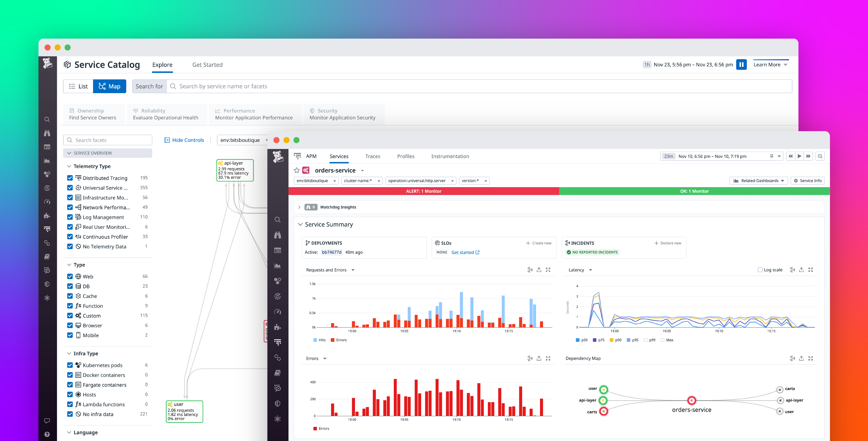Open the Dashboards list icon in sidebar
This screenshot has height=441, width=868.
click(47, 147)
